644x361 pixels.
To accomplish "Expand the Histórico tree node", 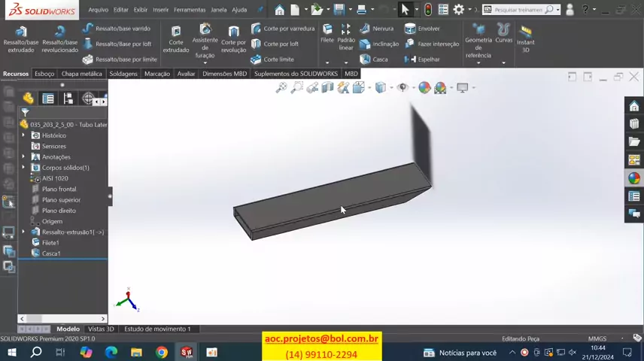I will click(23, 135).
